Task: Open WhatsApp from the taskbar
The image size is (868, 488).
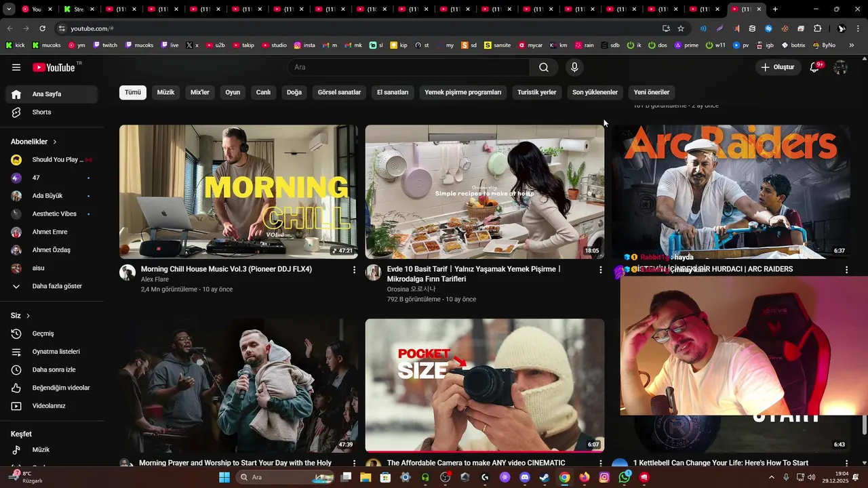Action: click(x=624, y=477)
